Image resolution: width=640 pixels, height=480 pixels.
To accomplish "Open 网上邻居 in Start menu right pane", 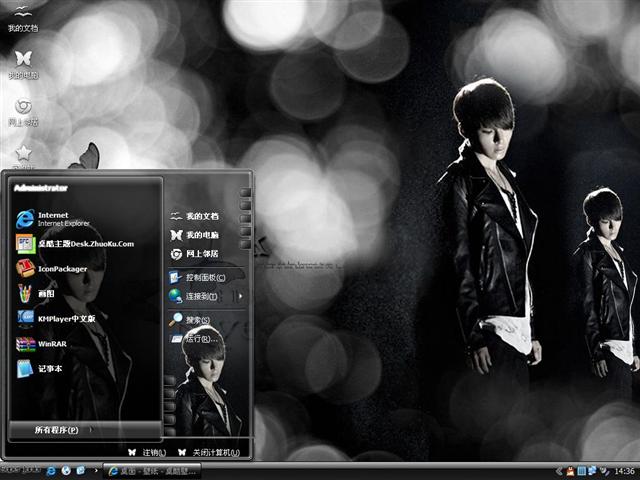I will click(x=194, y=254).
